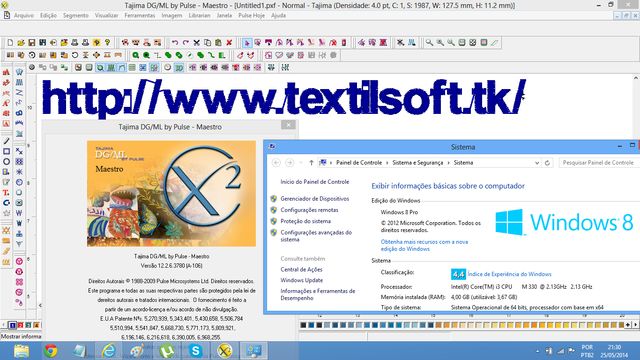Image resolution: width=640 pixels, height=360 pixels.
Task: Click the canvas vertical scrollbar up arrow
Action: point(636,78)
